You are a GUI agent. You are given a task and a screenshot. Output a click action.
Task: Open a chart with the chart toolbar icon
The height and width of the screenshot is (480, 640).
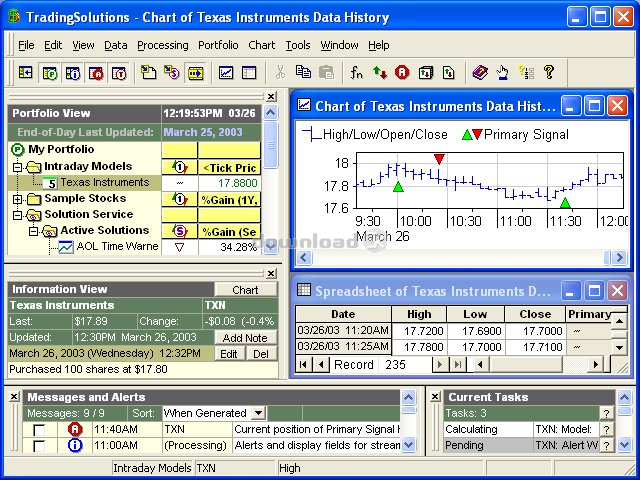(x=226, y=73)
